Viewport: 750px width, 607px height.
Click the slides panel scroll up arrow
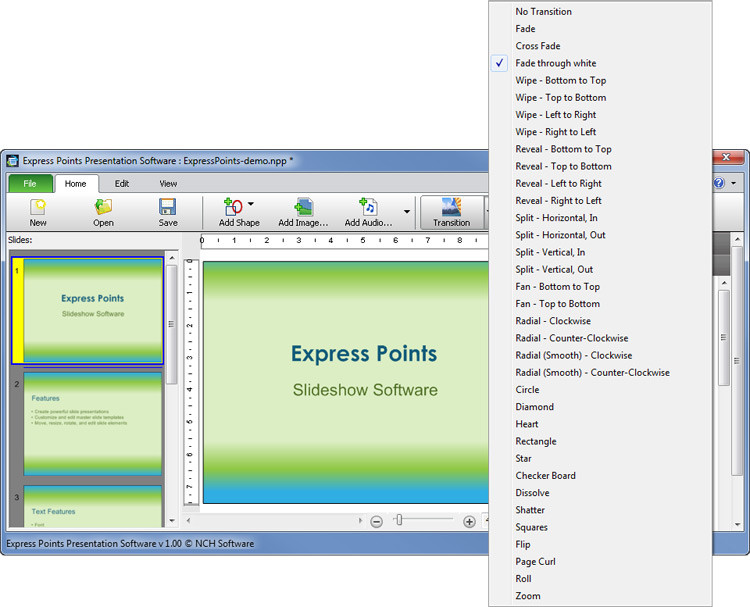(x=172, y=258)
